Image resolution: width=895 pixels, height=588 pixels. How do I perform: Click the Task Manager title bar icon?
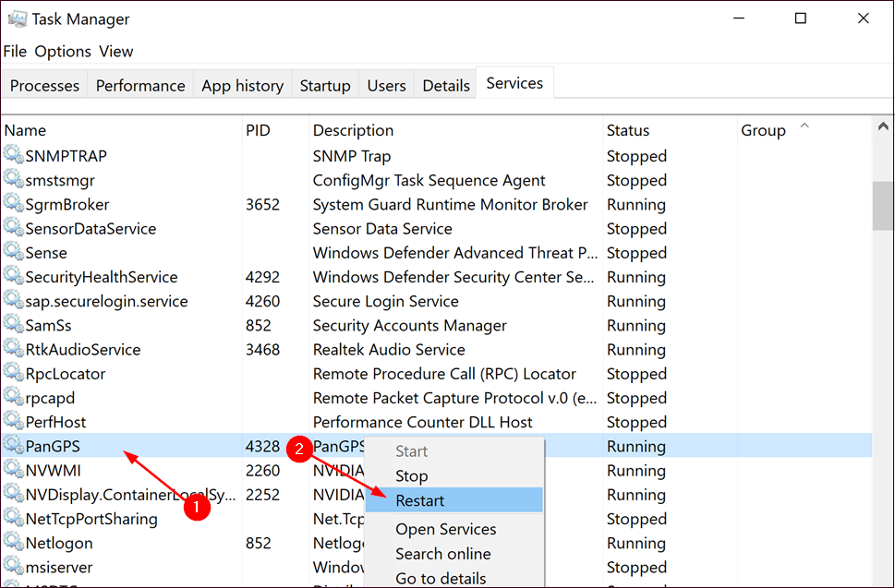[x=18, y=18]
